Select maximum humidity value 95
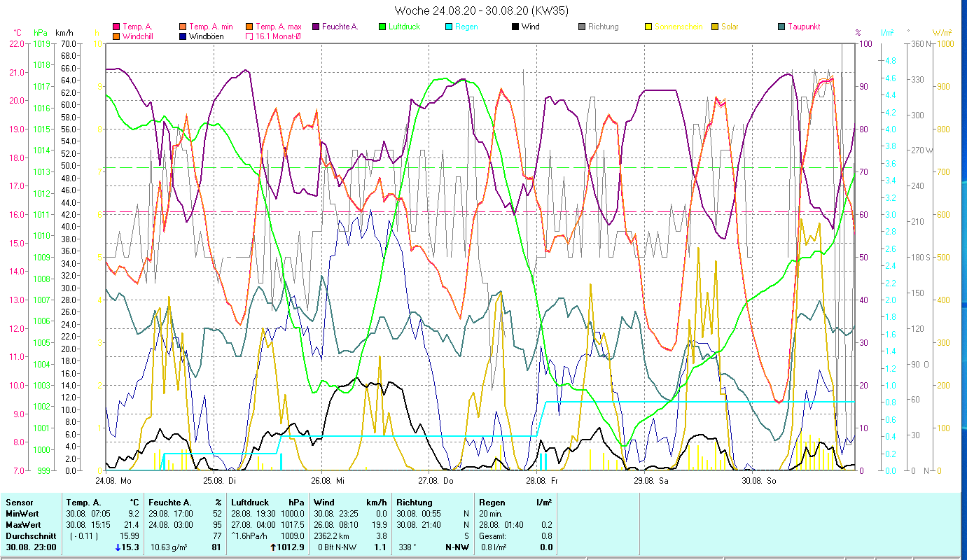Screen dimensions: 967x560 click(x=217, y=525)
